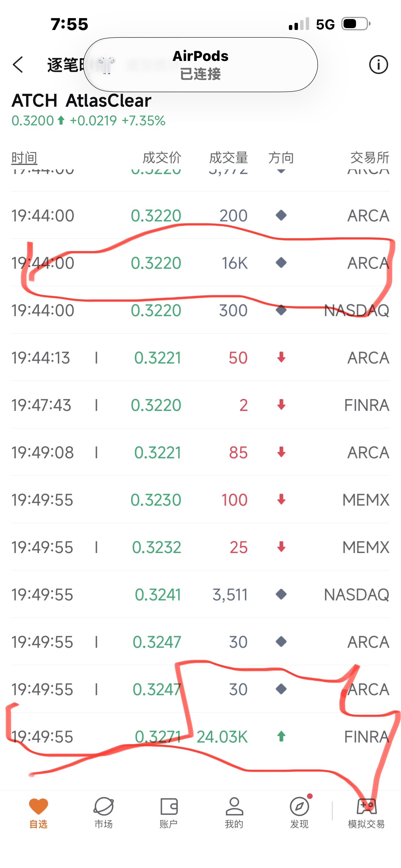401x868 pixels.
Task: Tap the green up arrow in FINRA row
Action: 281,736
